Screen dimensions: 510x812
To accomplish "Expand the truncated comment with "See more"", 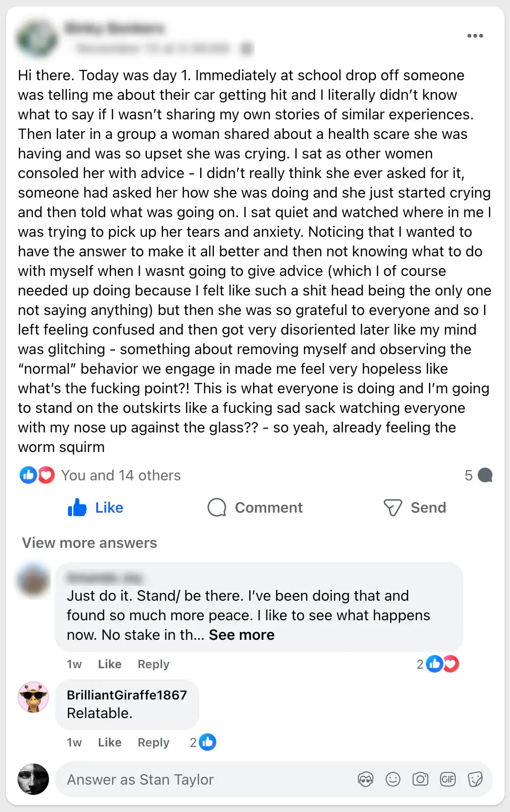I will pyautogui.click(x=241, y=635).
